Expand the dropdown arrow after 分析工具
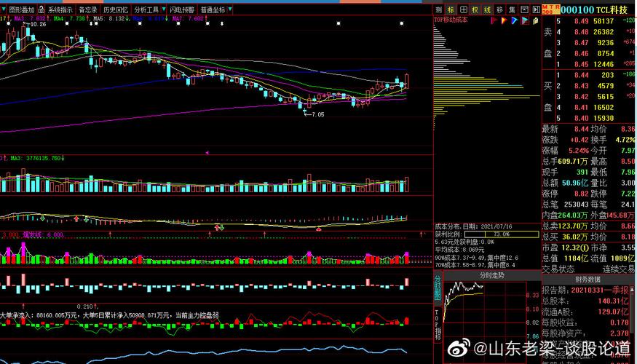The height and width of the screenshot is (364, 637). [x=164, y=9]
